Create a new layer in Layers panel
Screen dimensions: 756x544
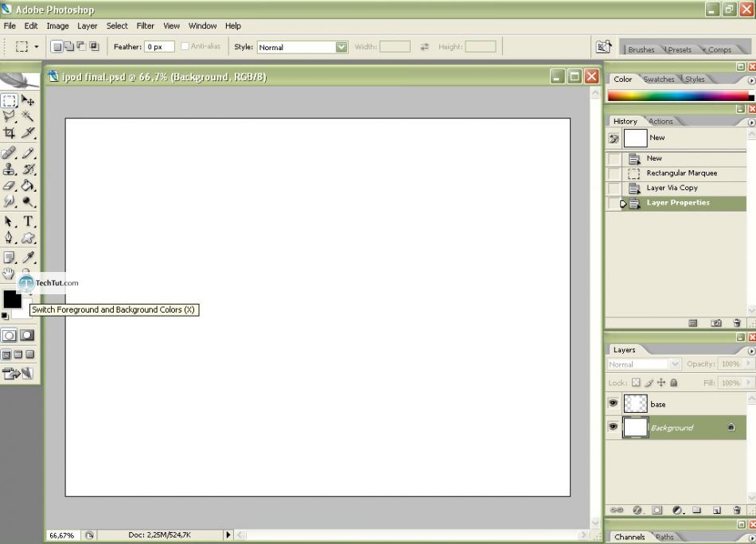point(717,510)
